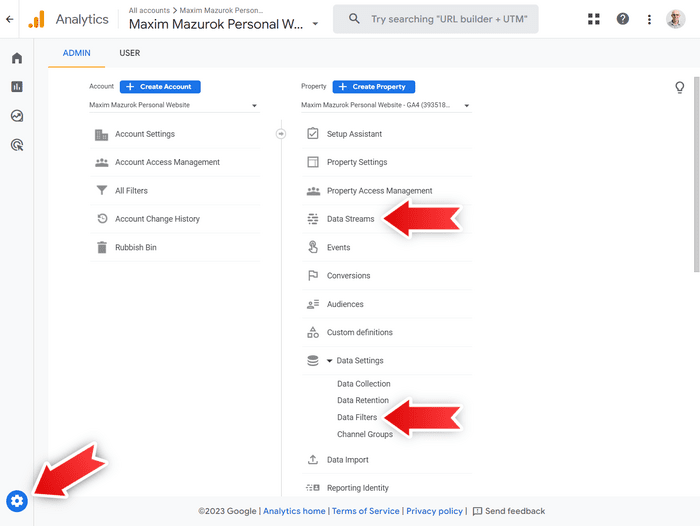The width and height of the screenshot is (700, 526).
Task: Click the Rubbish Bin trash icon
Action: [x=102, y=247]
